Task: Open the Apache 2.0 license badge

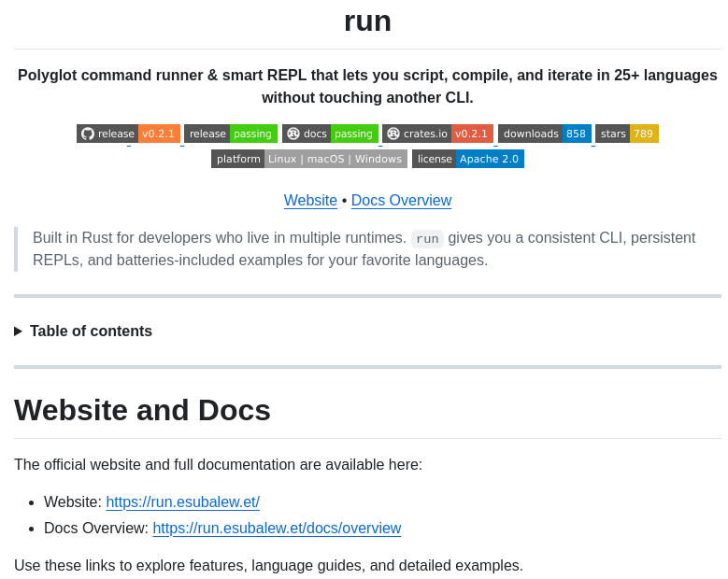Action: (x=467, y=159)
